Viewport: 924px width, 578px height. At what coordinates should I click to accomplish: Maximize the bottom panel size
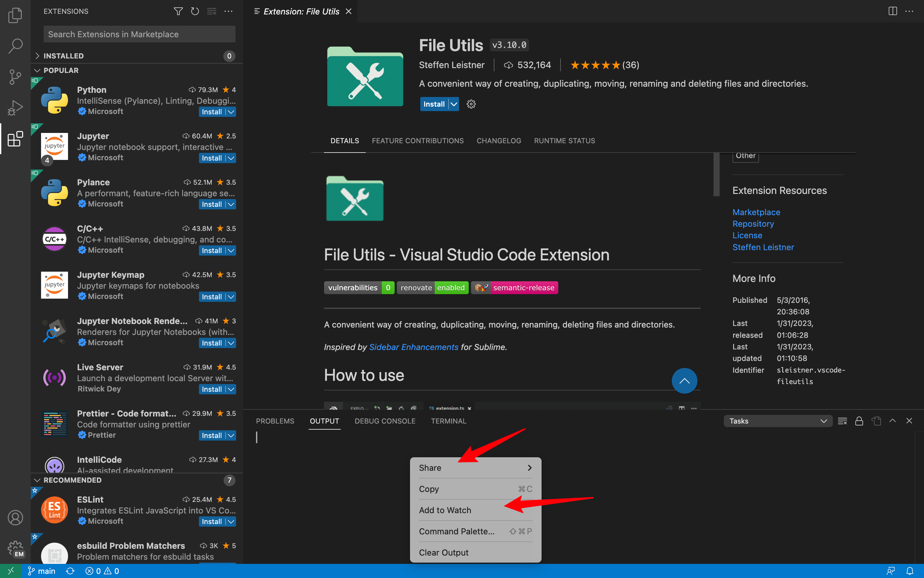(x=892, y=421)
